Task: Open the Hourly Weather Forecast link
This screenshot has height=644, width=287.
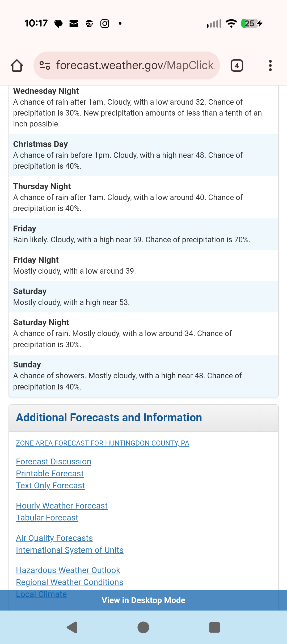Action: click(x=62, y=506)
